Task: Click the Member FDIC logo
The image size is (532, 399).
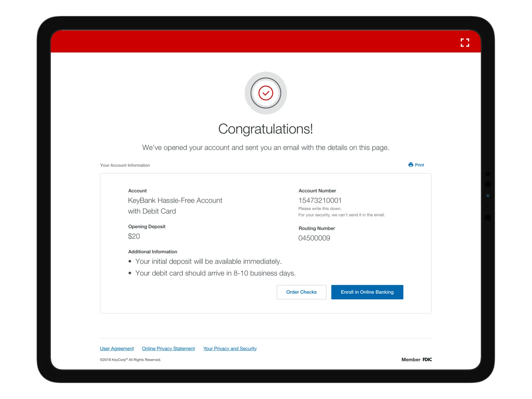Action: click(x=417, y=359)
